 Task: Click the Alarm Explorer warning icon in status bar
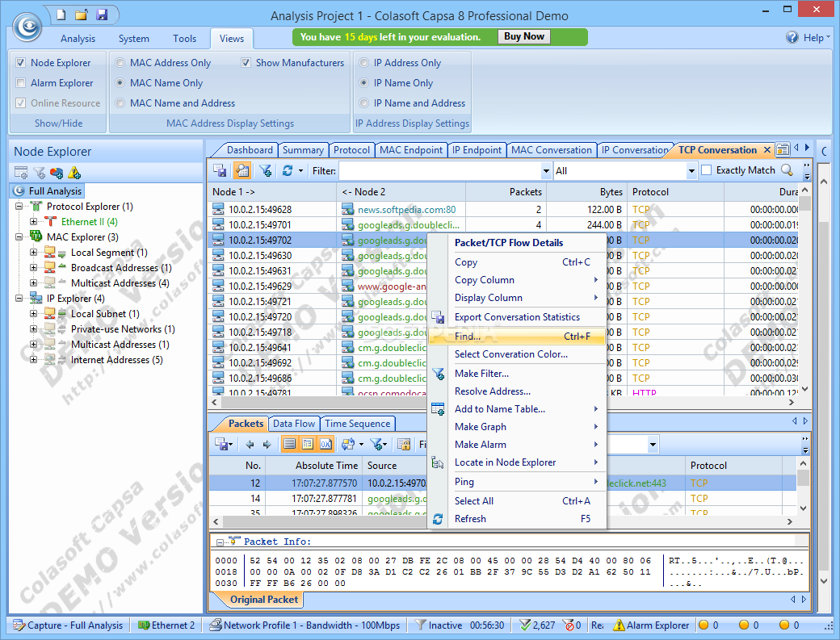coord(619,625)
